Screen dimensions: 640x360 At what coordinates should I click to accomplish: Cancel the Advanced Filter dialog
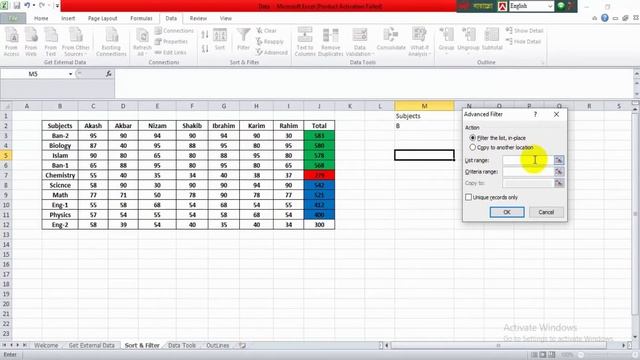[546, 212]
